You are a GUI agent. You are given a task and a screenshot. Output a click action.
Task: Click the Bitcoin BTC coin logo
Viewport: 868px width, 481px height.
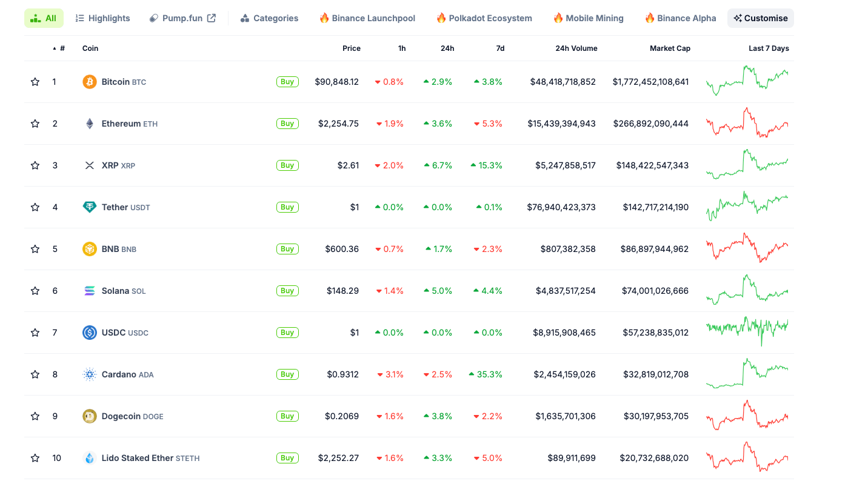(x=89, y=81)
